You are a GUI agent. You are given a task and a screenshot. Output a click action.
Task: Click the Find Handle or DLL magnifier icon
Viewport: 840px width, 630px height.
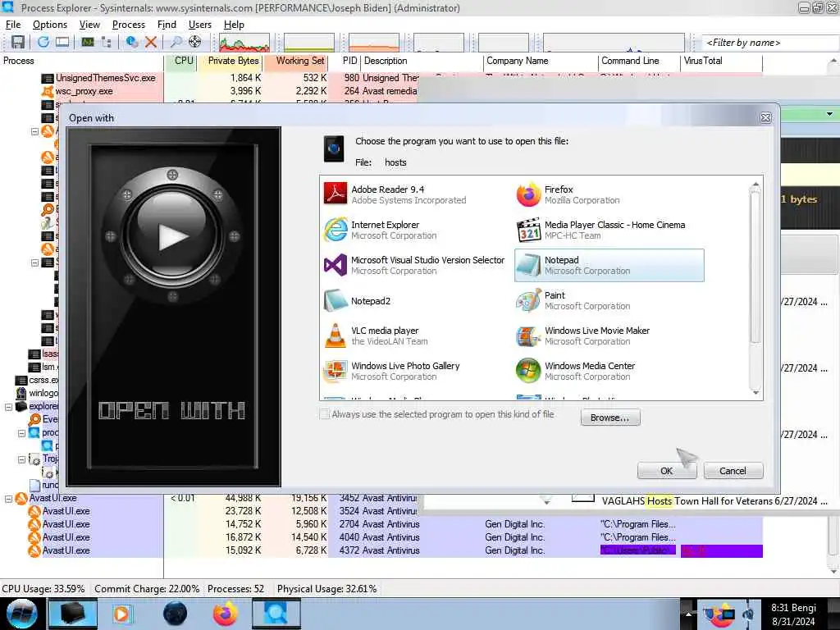[176, 42]
